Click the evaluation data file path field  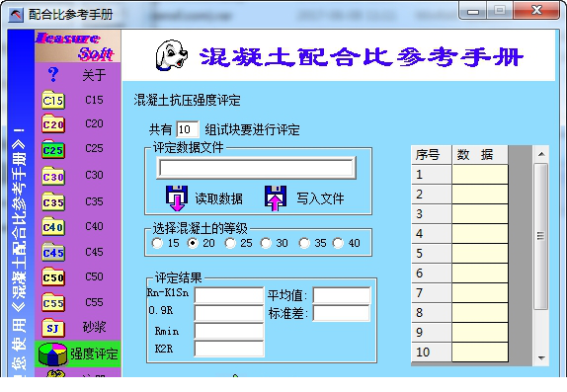[256, 168]
